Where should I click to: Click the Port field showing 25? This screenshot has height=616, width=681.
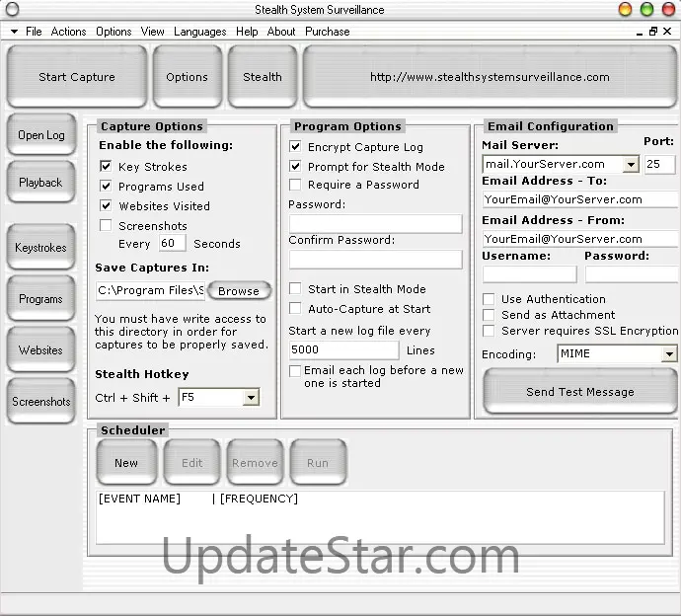click(x=659, y=164)
